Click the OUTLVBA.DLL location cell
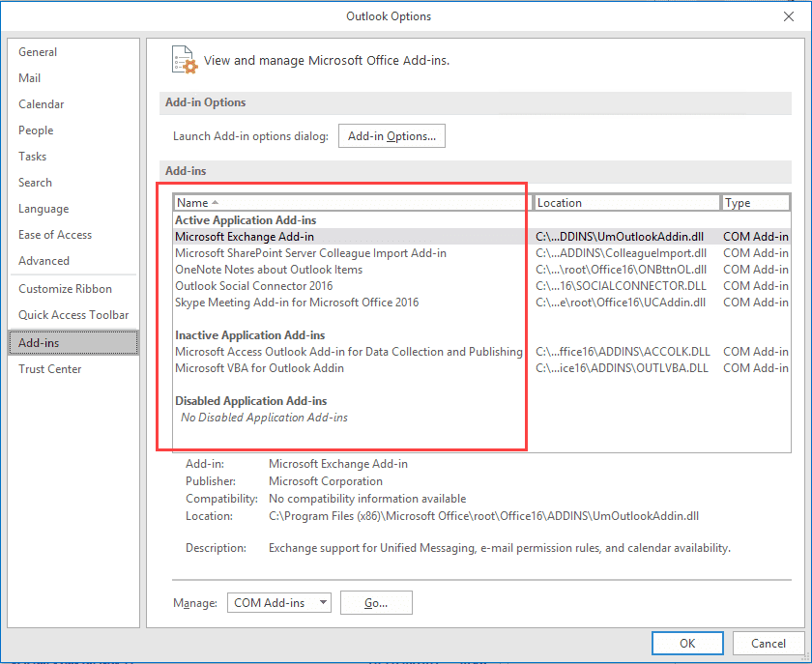812x664 pixels. [622, 368]
